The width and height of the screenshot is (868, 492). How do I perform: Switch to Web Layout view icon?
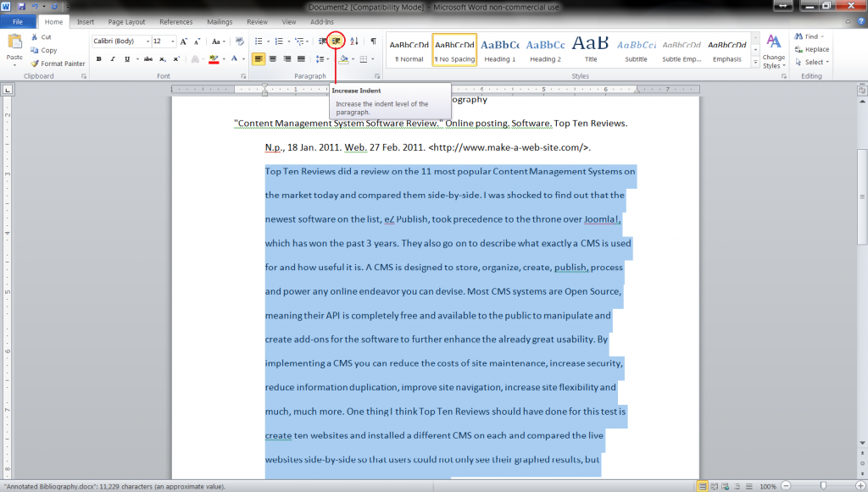(x=725, y=486)
